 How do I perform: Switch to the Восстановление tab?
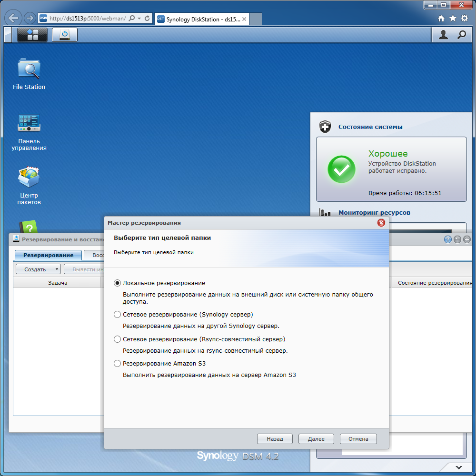[94, 255]
